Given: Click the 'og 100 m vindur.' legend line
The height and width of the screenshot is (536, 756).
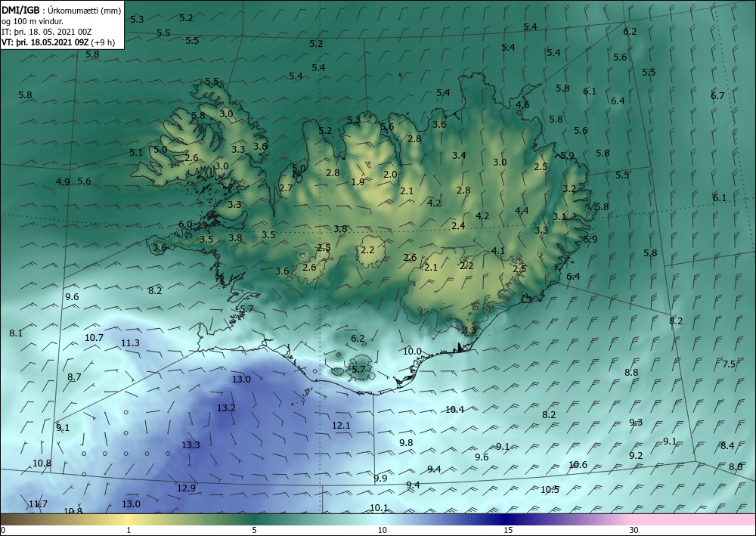Looking at the screenshot, I should tap(33, 21).
